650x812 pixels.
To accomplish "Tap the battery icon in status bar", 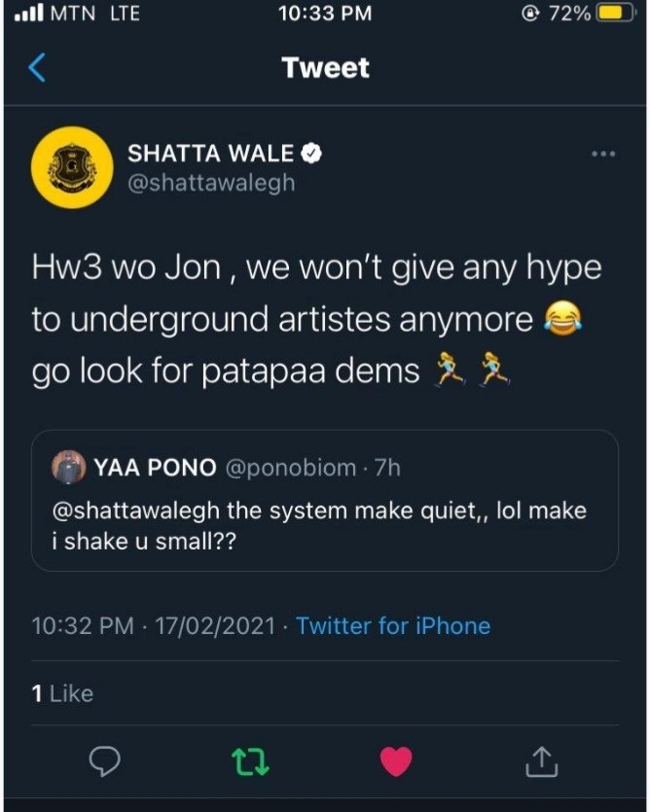I will tap(615, 15).
